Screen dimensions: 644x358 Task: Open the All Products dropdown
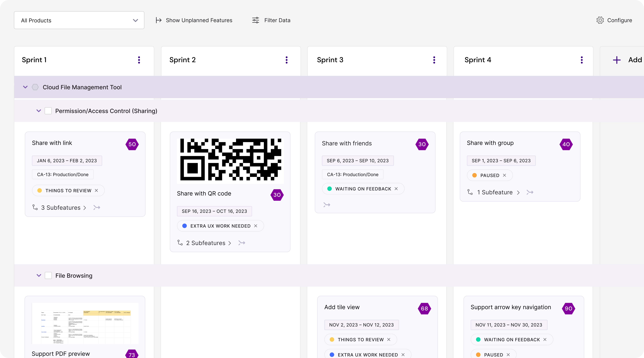click(79, 20)
